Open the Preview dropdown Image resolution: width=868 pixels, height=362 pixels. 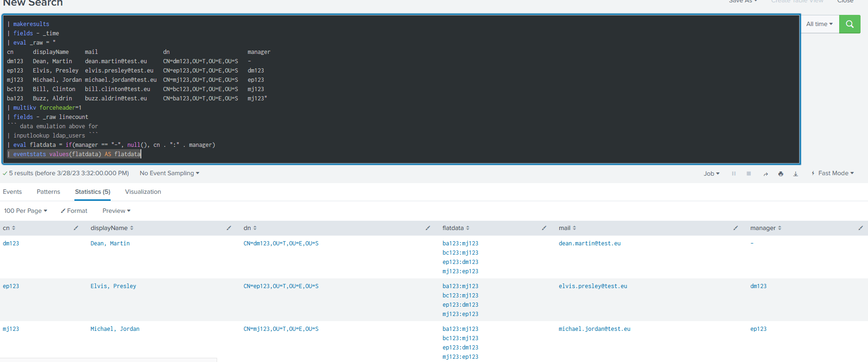116,211
